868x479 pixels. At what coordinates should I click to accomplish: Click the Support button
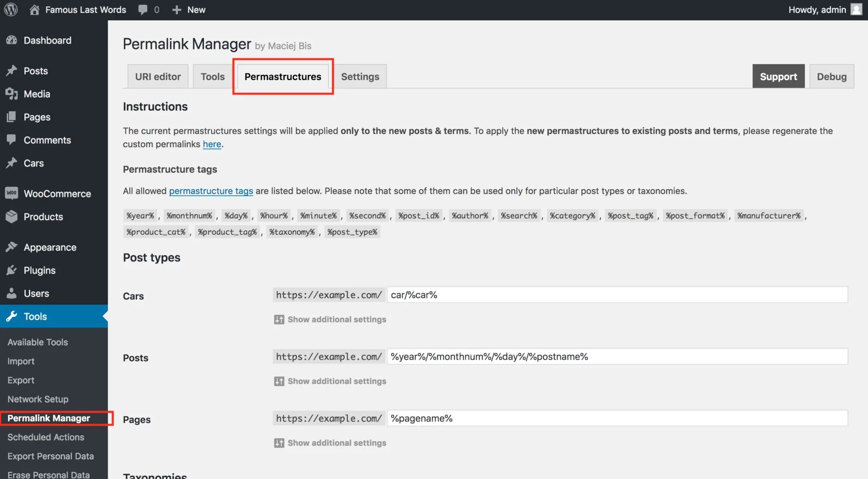[x=778, y=77]
